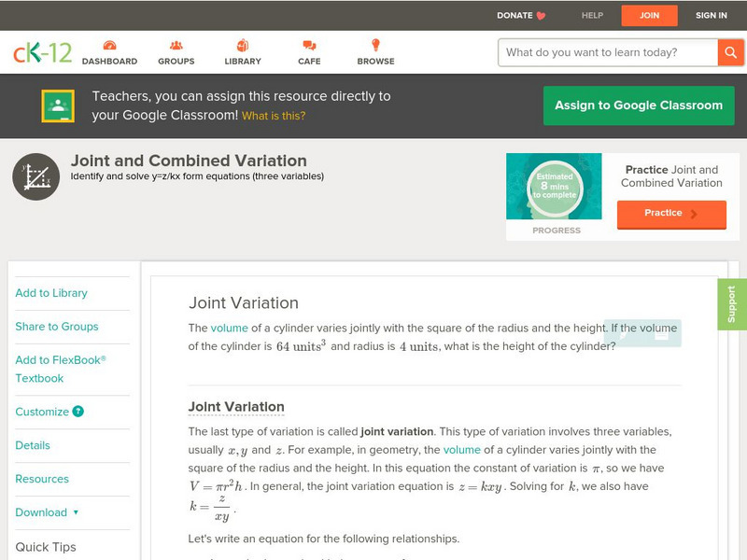Open the Dashboard gauge icon
This screenshot has height=560, width=747.
109,46
